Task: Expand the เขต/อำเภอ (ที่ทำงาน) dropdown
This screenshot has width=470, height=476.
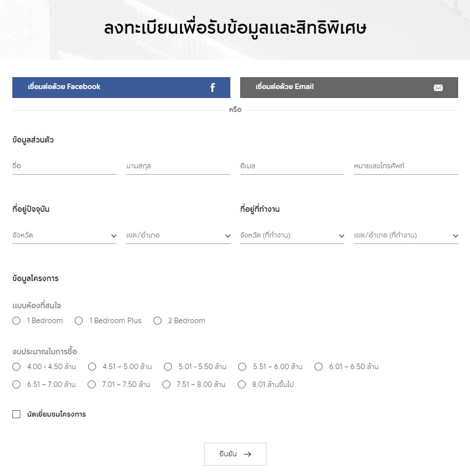Action: [406, 236]
